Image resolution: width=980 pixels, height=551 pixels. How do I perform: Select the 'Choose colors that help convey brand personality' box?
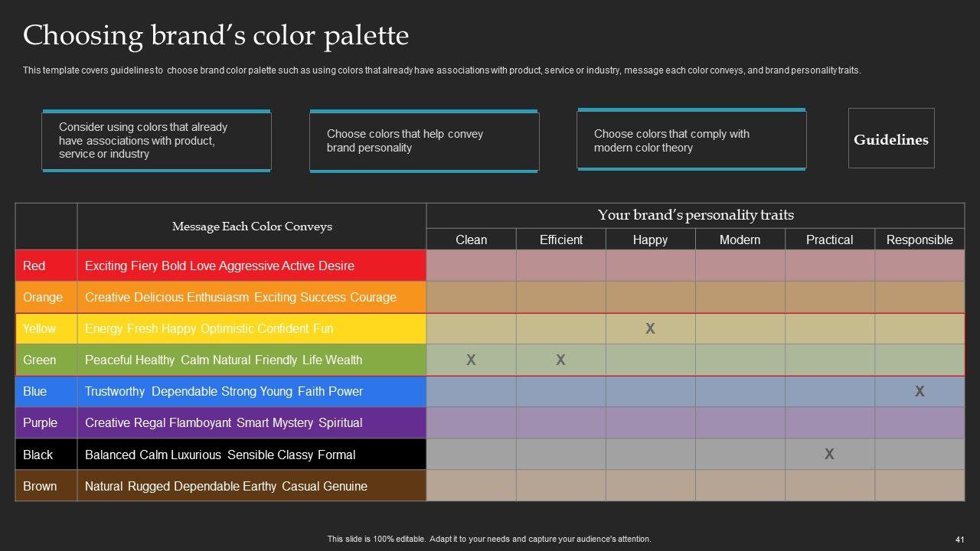424,141
